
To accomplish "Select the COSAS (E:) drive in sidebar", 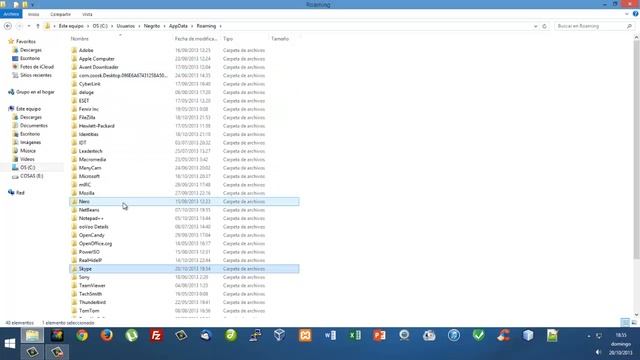I will 31,176.
